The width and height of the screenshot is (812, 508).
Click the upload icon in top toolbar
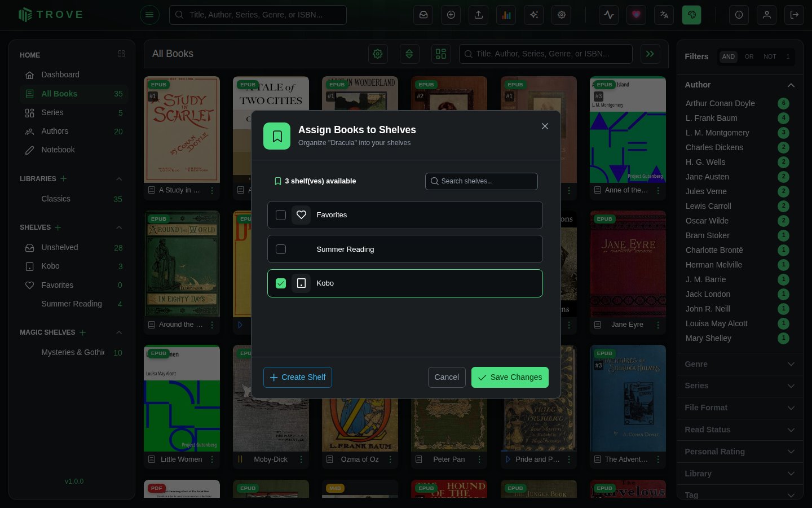click(479, 15)
